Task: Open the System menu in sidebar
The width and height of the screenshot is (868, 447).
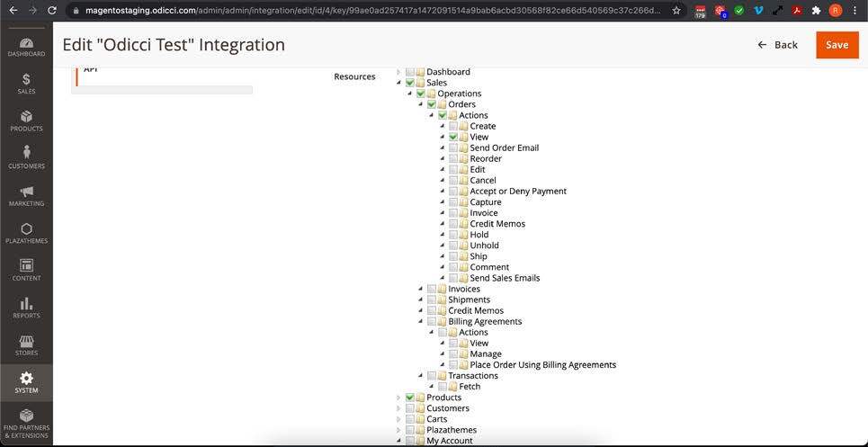Action: pos(26,382)
